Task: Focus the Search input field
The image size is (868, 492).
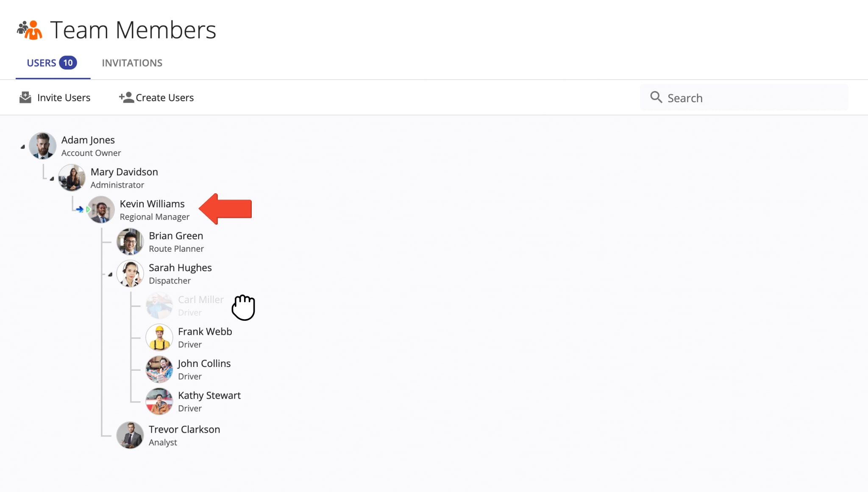Action: [x=744, y=97]
